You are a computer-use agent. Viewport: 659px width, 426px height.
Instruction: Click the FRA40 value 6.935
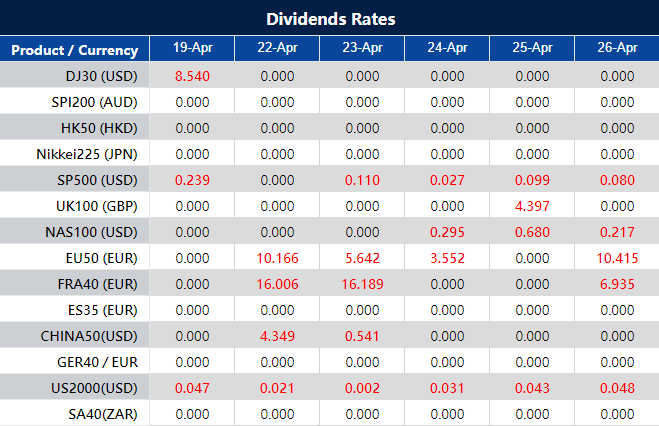[616, 284]
